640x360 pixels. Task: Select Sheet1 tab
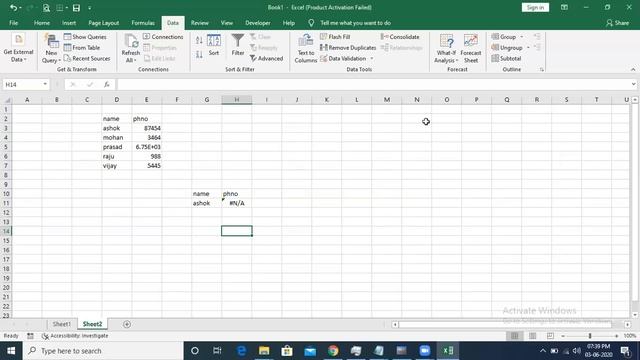[62, 324]
